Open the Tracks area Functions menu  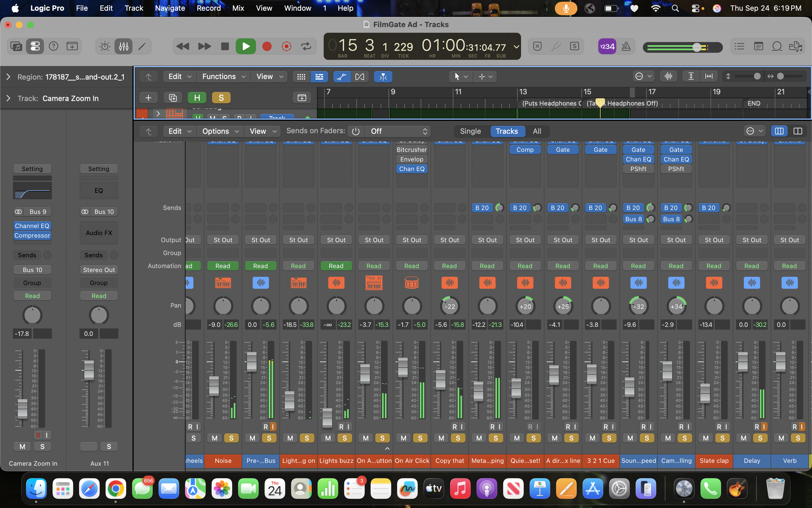point(224,76)
